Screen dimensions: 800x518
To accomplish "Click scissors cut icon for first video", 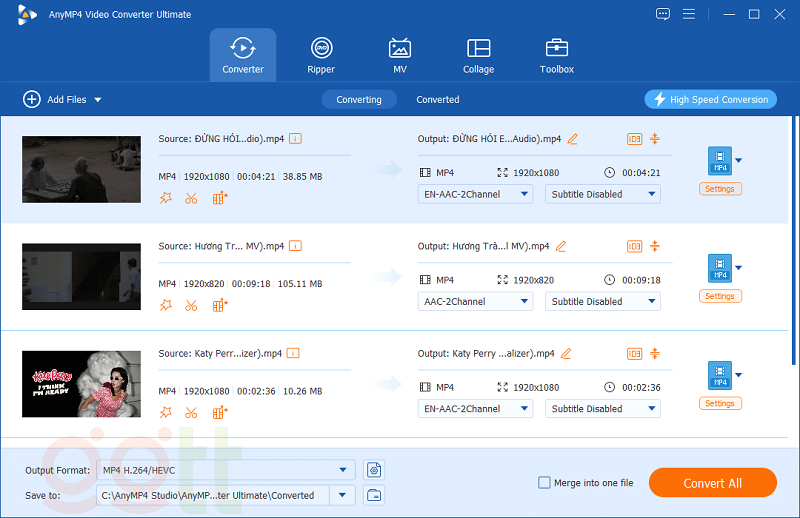I will (x=191, y=198).
